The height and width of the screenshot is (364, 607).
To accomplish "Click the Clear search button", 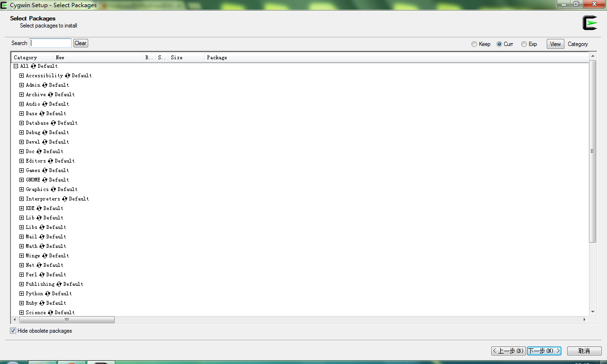I will click(x=81, y=43).
